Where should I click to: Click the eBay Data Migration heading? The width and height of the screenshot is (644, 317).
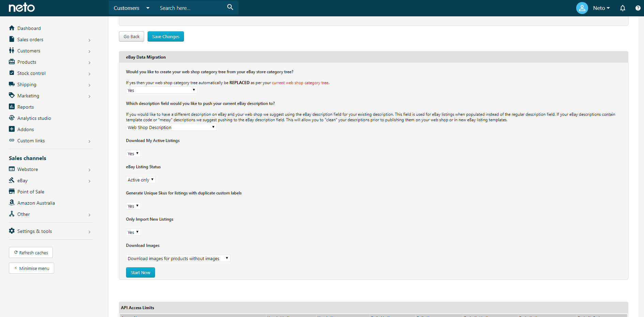pyautogui.click(x=146, y=57)
